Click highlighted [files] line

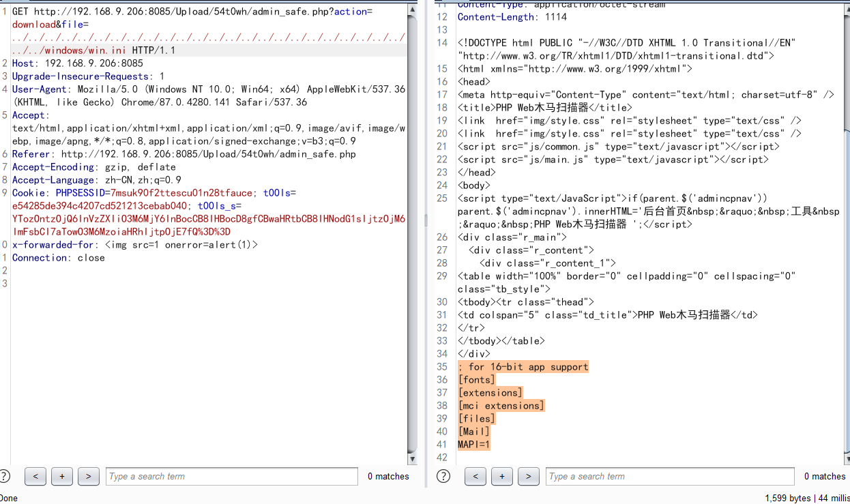pyautogui.click(x=477, y=419)
